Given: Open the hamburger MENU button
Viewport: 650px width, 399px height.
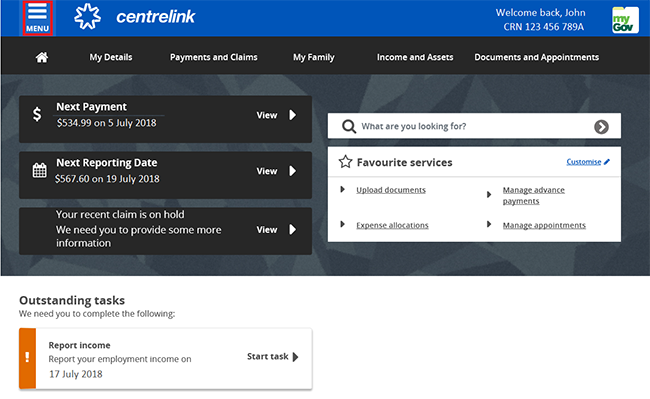Looking at the screenshot, I should click(37, 18).
